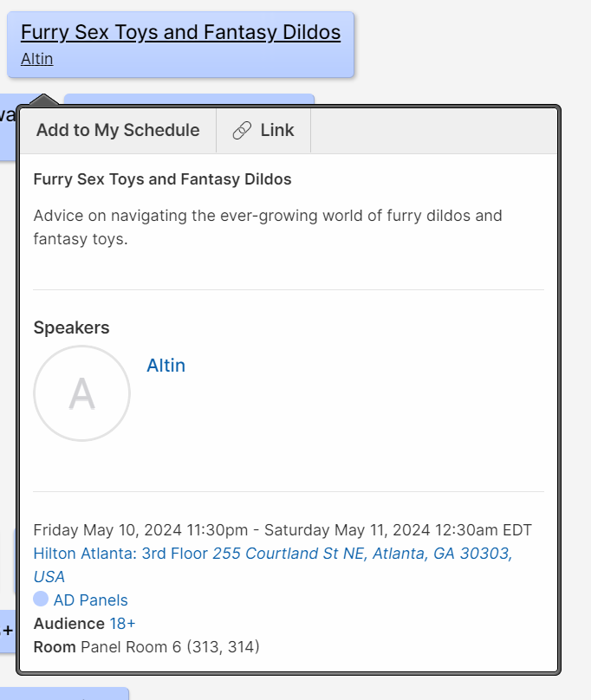
Task: Click the Link button label in popup toolbar
Action: pyautogui.click(x=277, y=131)
